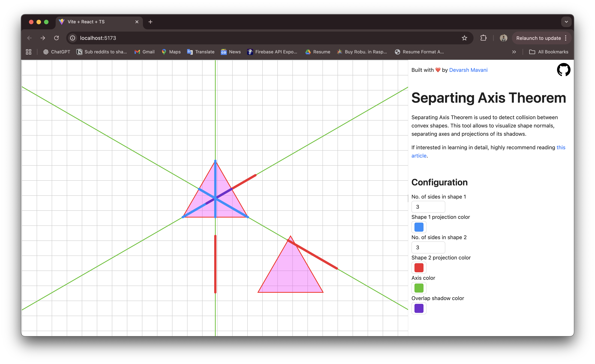Pick the blue Shape 1 projection color
Image resolution: width=595 pixels, height=364 pixels.
coord(419,227)
